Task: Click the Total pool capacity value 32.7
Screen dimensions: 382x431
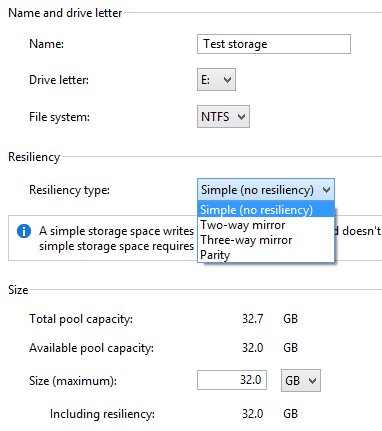Action: [x=252, y=319]
